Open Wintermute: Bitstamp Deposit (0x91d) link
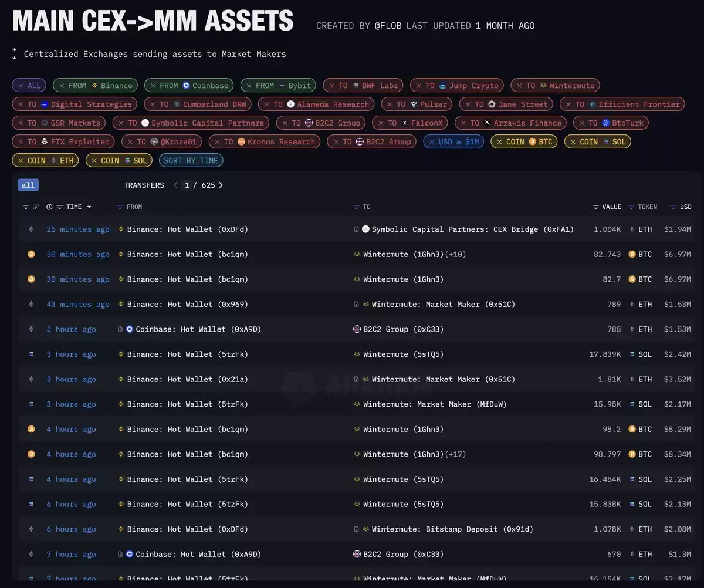The height and width of the screenshot is (588, 704). point(452,529)
